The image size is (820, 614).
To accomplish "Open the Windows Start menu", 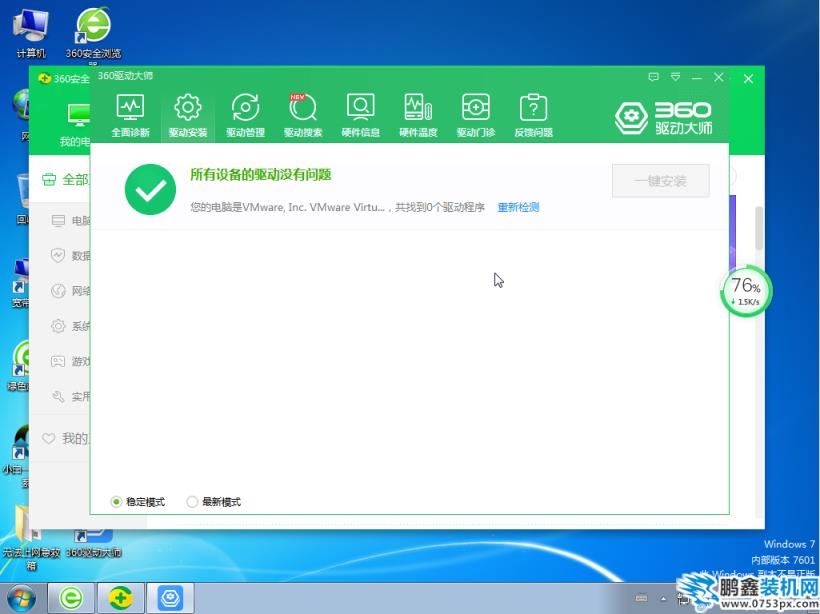I will pos(21,598).
